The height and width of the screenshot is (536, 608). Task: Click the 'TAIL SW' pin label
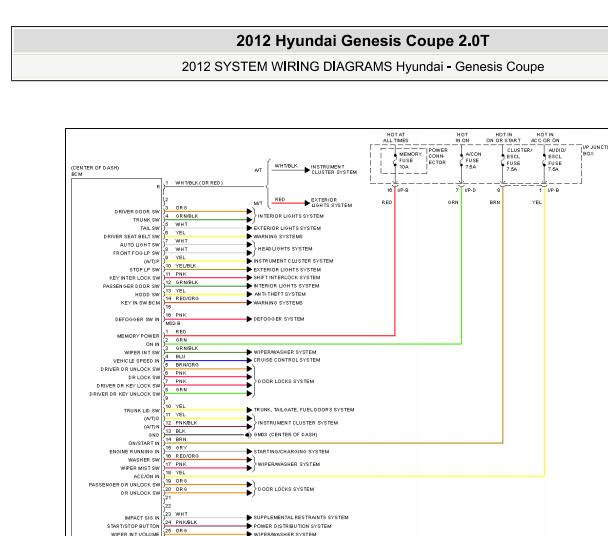pyautogui.click(x=150, y=228)
